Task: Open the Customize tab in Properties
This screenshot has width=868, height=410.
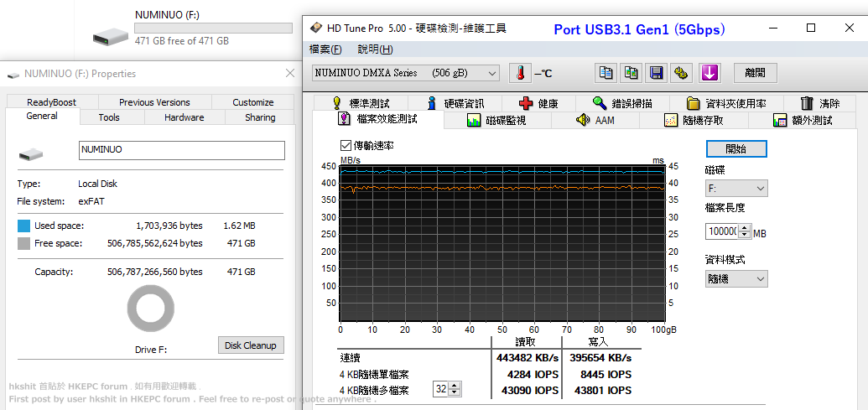Action: pyautogui.click(x=253, y=101)
